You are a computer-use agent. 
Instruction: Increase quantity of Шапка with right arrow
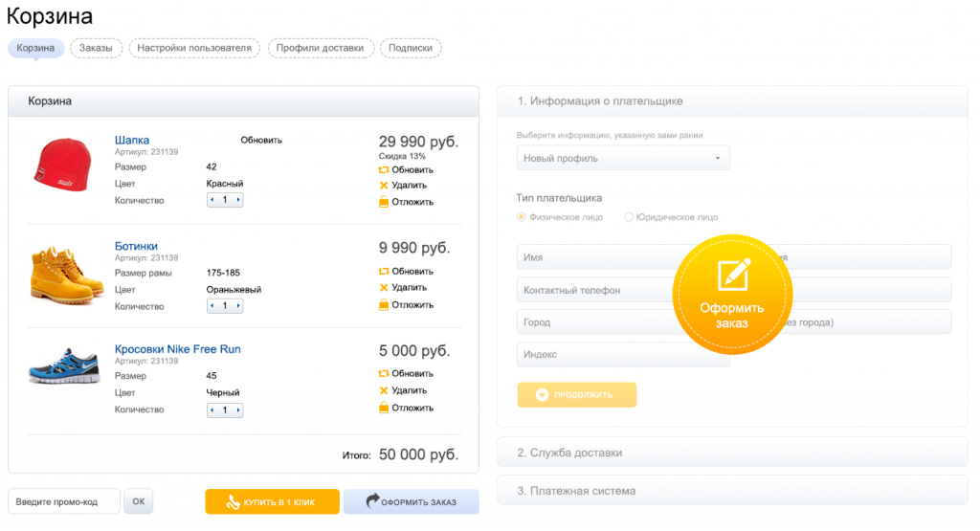point(237,200)
